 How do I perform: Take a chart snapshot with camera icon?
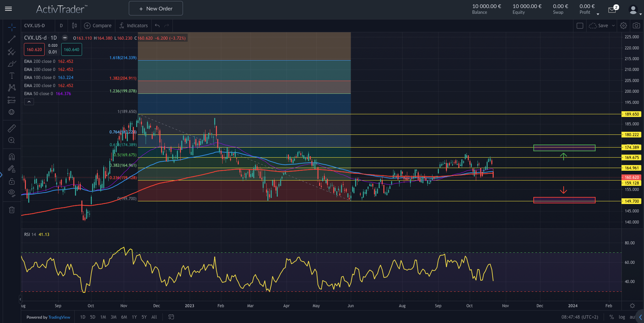pyautogui.click(x=636, y=26)
